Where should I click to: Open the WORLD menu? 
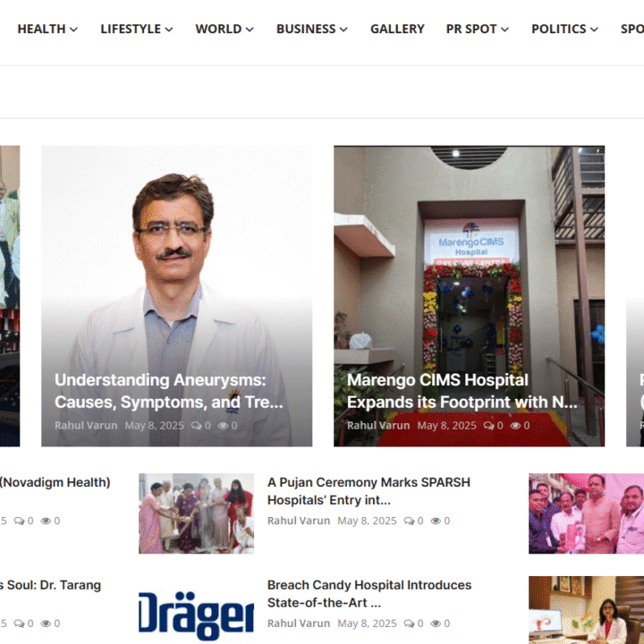[x=224, y=29]
